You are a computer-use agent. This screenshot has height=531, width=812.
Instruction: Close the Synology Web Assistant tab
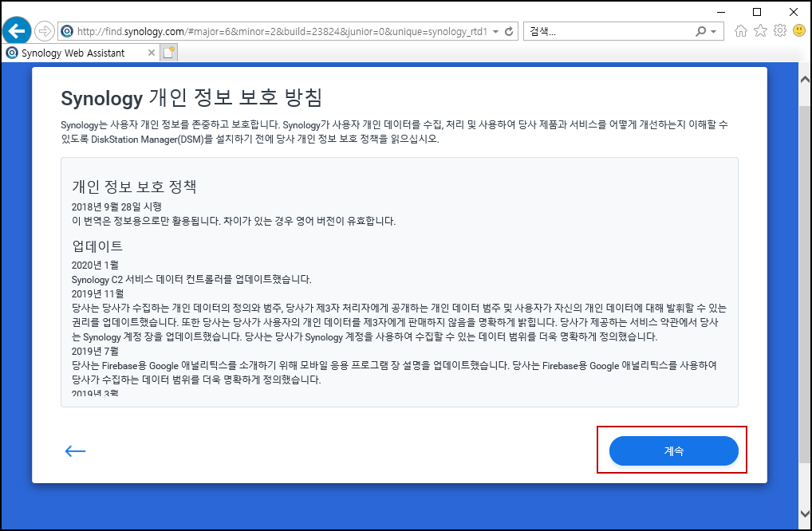[152, 53]
